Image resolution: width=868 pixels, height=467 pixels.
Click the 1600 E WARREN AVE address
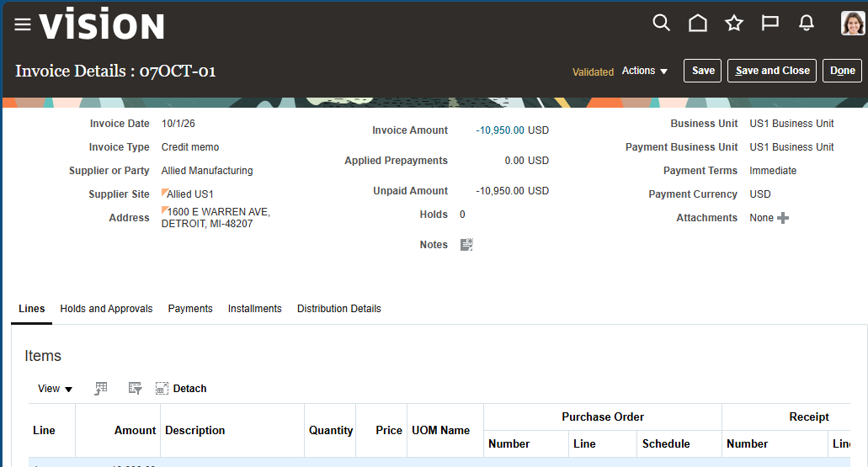(x=216, y=217)
